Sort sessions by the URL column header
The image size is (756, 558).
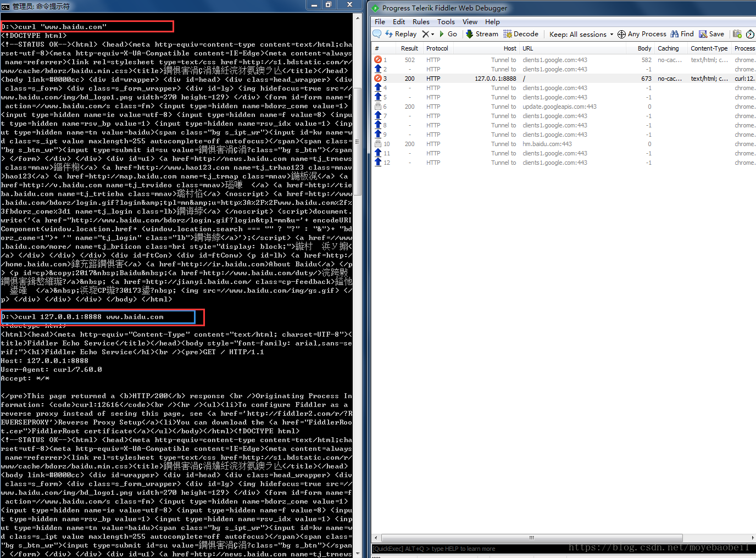[572, 48]
